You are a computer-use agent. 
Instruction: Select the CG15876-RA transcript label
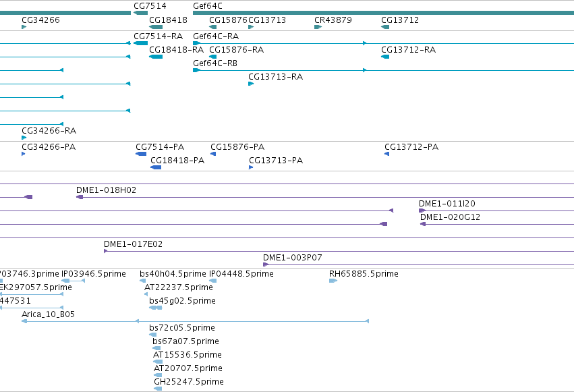pos(236,50)
